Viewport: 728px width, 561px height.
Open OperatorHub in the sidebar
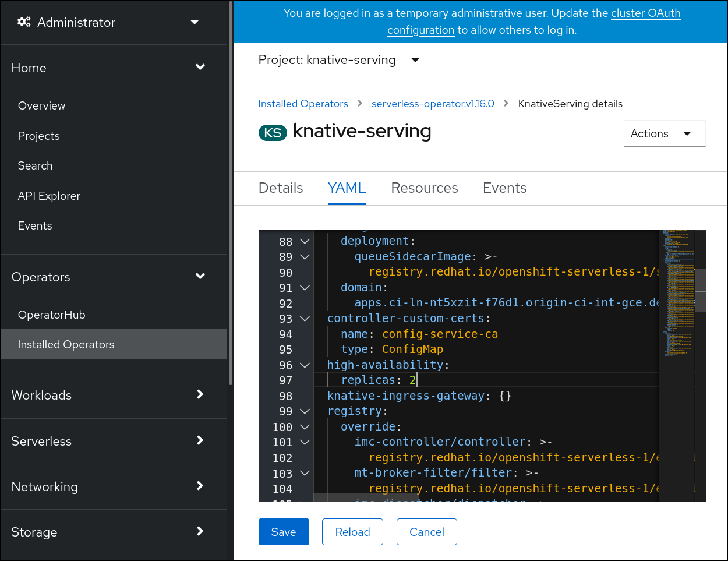click(52, 315)
